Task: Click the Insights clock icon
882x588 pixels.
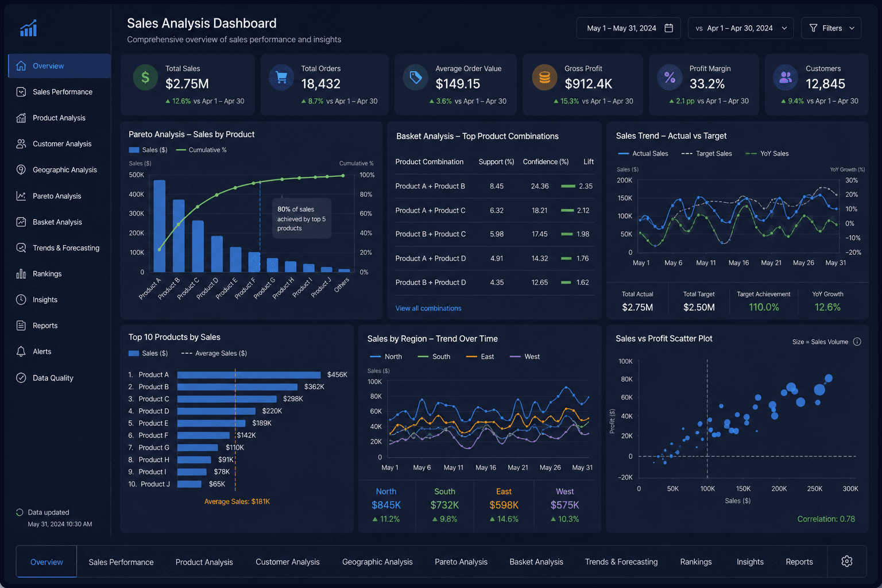Action: point(21,300)
